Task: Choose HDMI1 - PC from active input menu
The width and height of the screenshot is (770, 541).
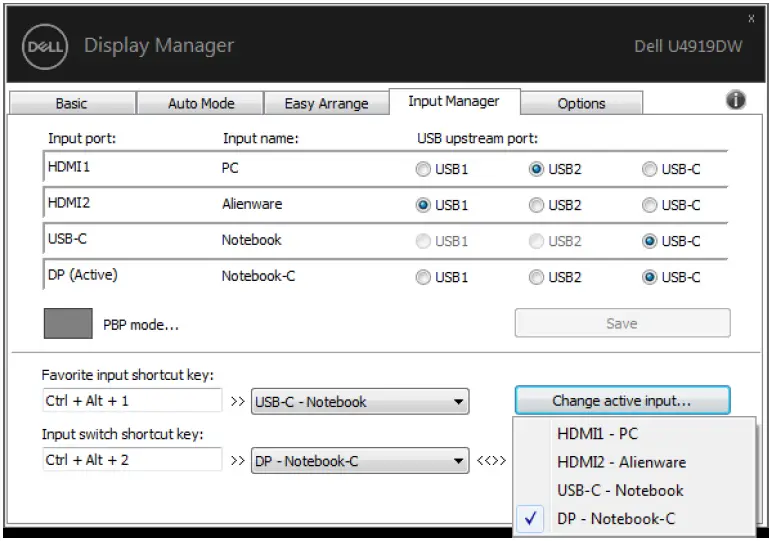Action: pos(634,433)
